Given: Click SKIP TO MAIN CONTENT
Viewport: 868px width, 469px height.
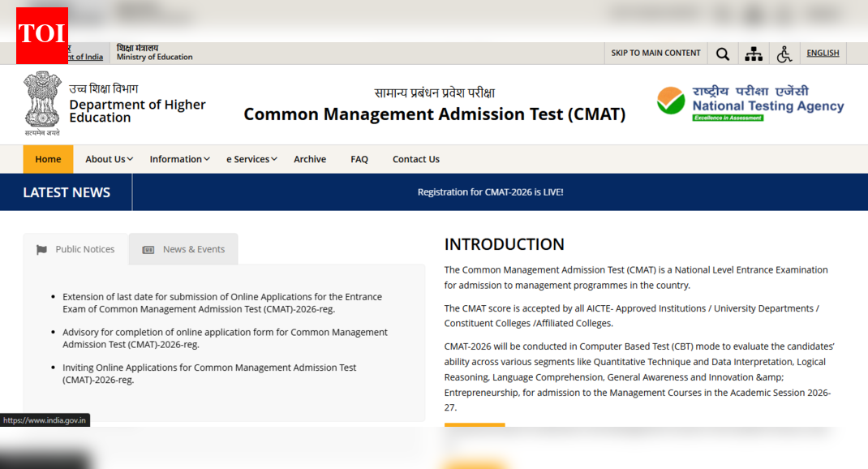Looking at the screenshot, I should pyautogui.click(x=655, y=53).
